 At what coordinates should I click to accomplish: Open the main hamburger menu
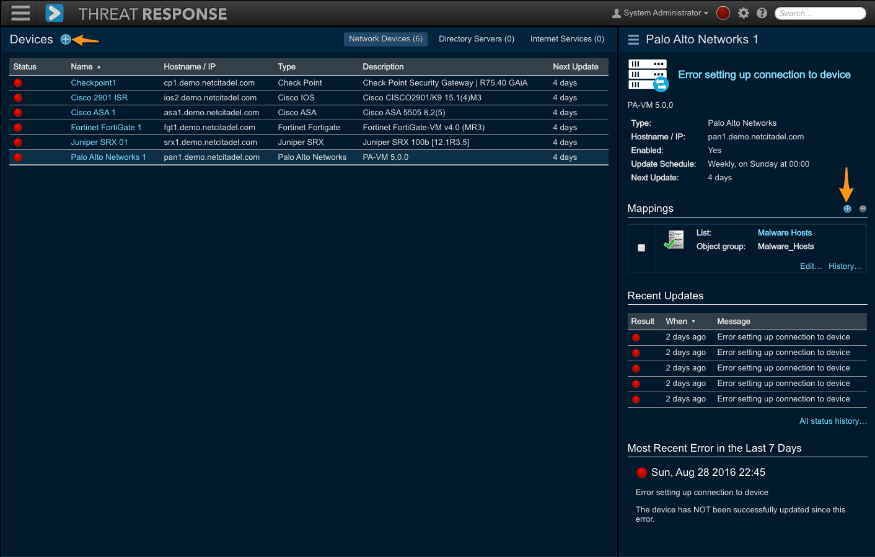tap(20, 13)
